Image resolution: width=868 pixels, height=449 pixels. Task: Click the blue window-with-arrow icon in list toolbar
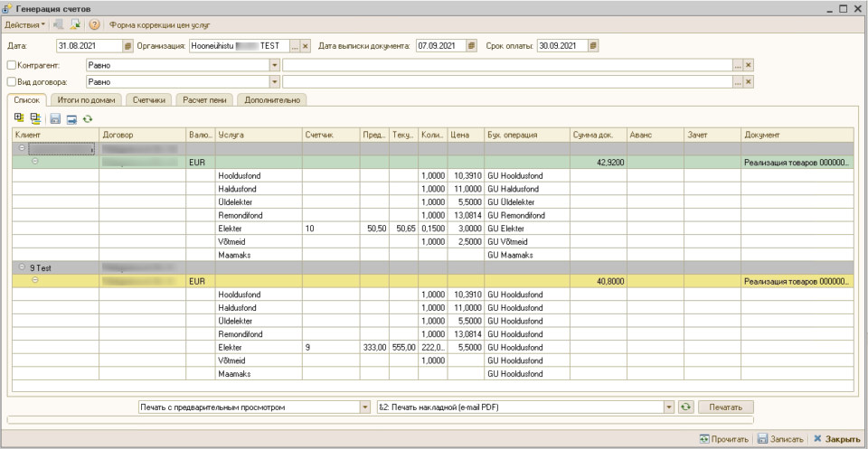coord(71,118)
